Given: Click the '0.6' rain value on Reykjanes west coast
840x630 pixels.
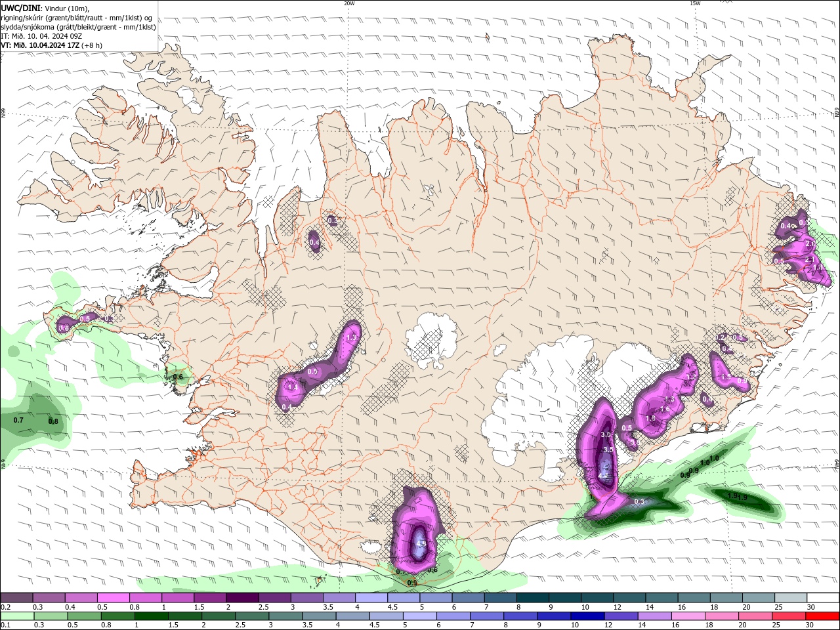Looking at the screenshot, I should tap(178, 377).
